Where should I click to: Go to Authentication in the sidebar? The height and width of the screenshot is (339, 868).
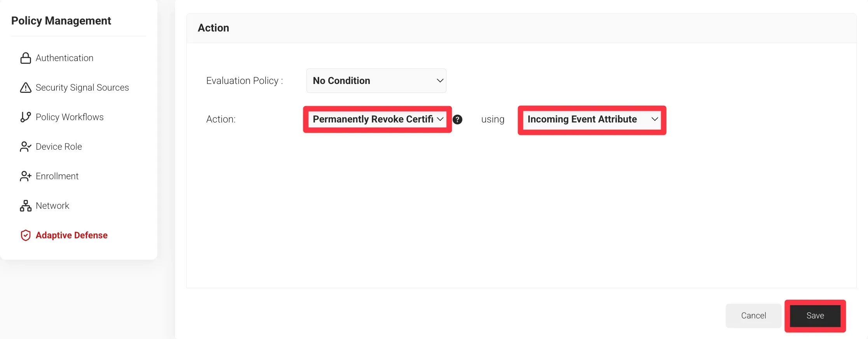click(x=65, y=58)
